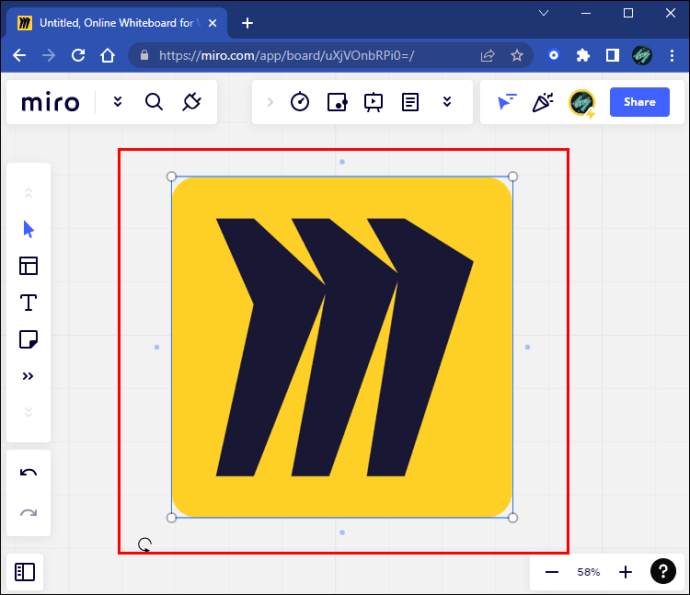This screenshot has width=690, height=595.
Task: Expand main menu chevron next to miro logo
Action: pos(117,102)
